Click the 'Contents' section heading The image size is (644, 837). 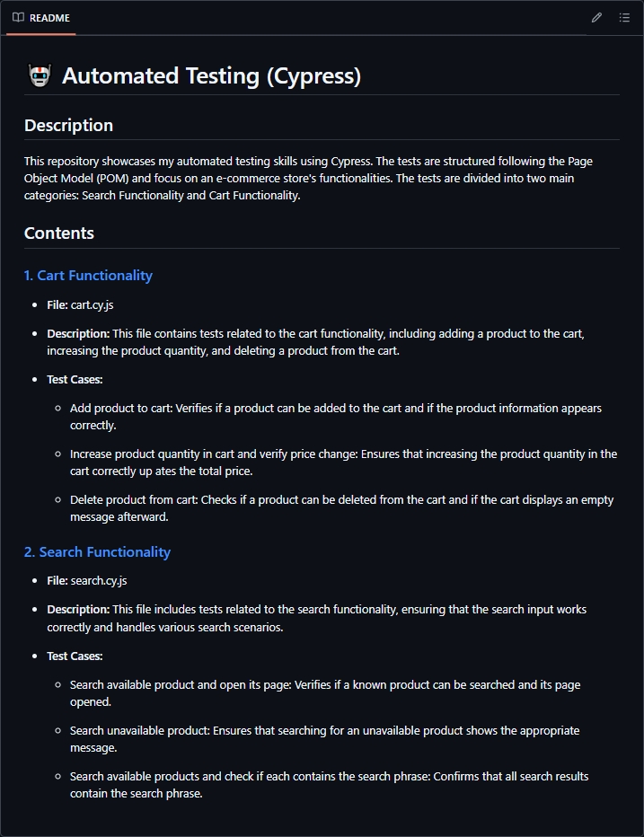pos(59,233)
